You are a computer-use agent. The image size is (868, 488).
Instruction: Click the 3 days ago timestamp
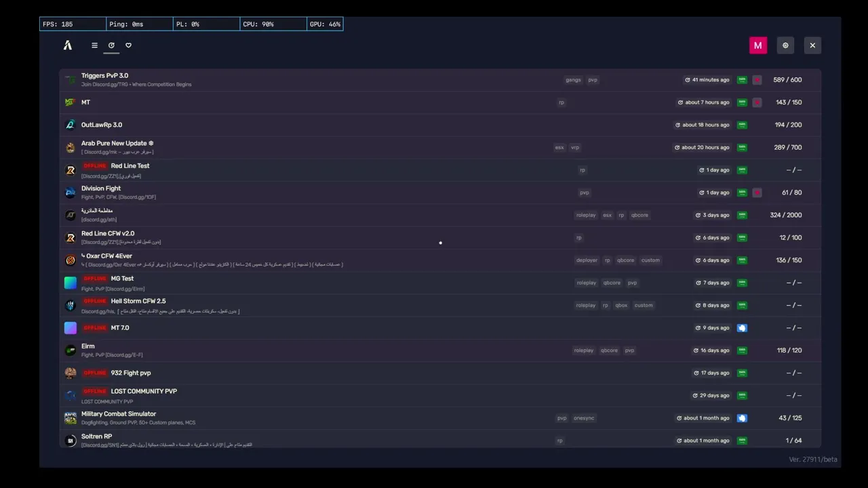[x=713, y=215]
